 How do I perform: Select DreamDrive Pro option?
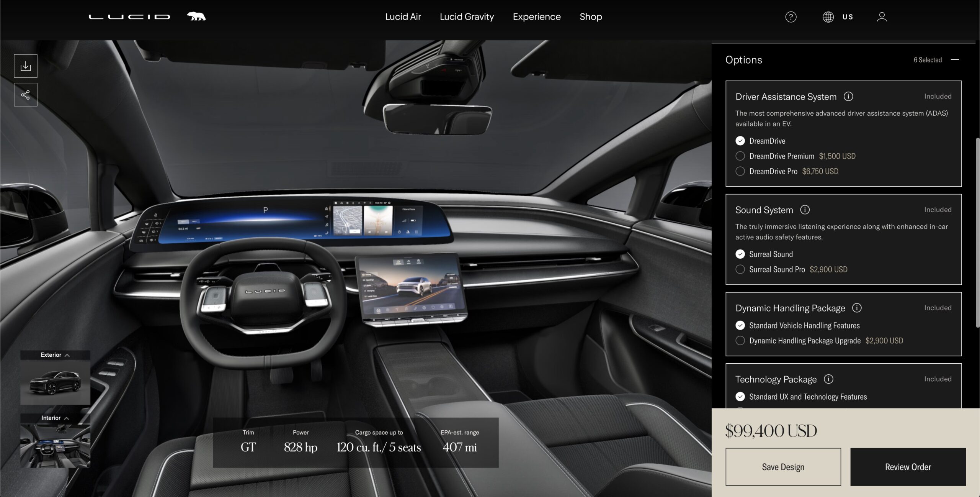[740, 171]
